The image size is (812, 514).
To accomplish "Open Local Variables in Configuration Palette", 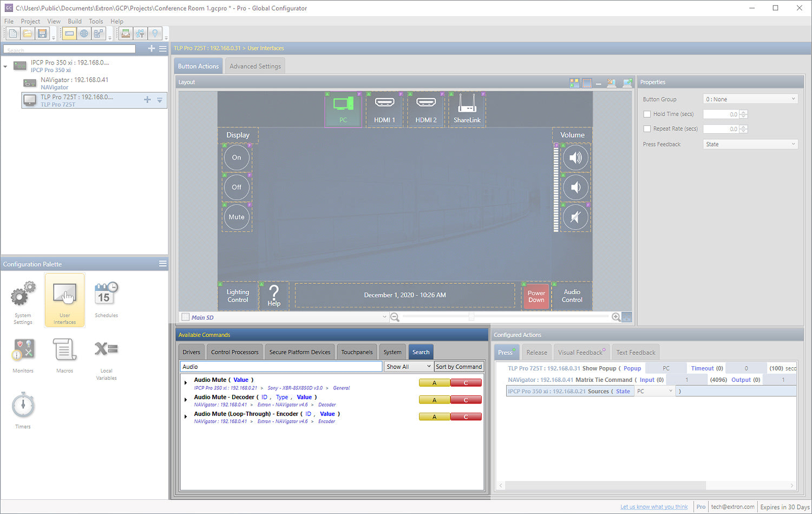I will (x=106, y=359).
